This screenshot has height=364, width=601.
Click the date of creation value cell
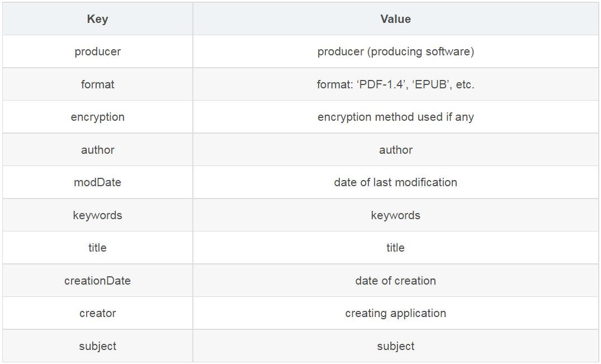[395, 281]
